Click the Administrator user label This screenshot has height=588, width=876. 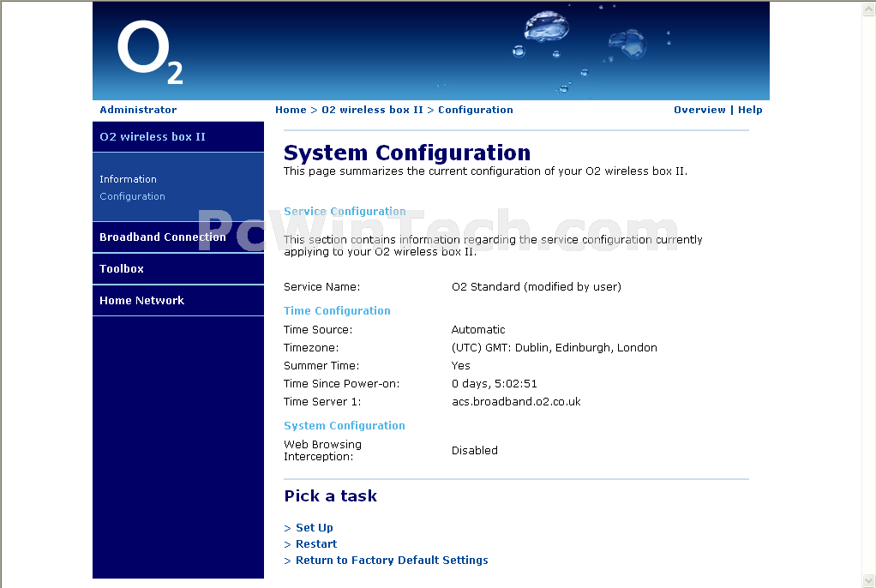coord(138,110)
